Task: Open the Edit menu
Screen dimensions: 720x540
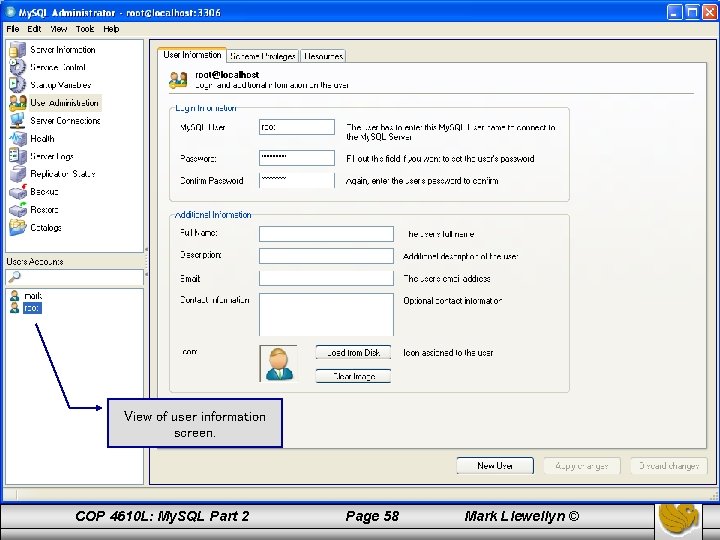Action: [x=34, y=29]
